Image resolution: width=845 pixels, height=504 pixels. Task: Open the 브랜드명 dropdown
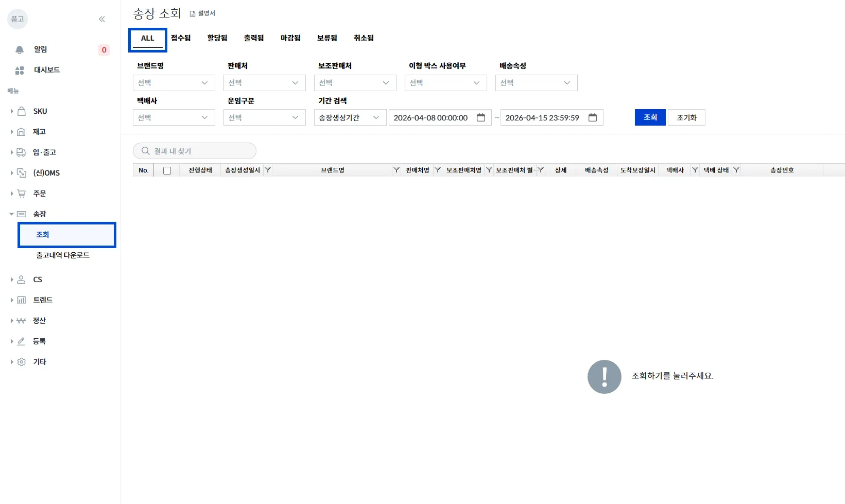[x=174, y=83]
